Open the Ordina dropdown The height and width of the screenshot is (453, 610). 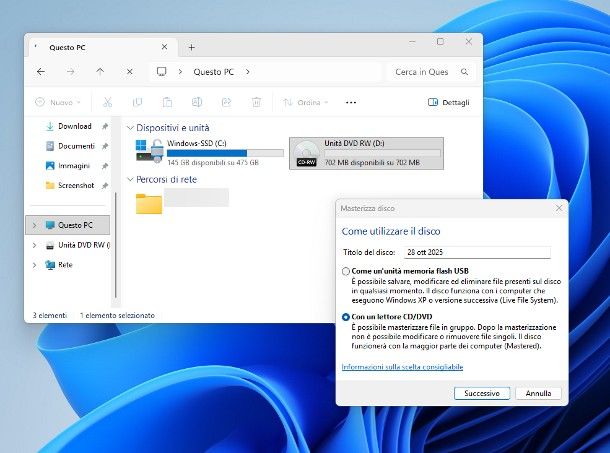pyautogui.click(x=305, y=102)
